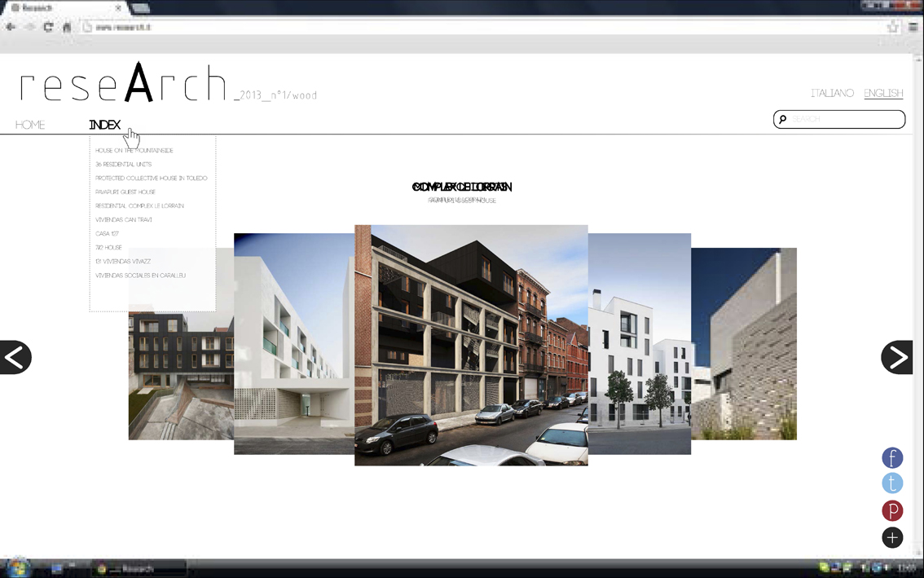Open the Chrome settings menu
Viewport: 924px width, 578px height.
tap(913, 27)
